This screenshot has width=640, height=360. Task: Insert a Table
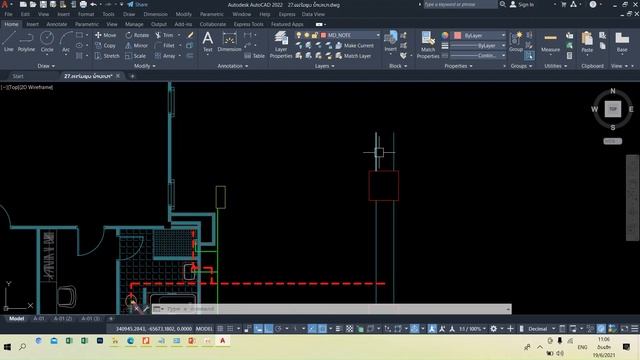pyautogui.click(x=254, y=56)
